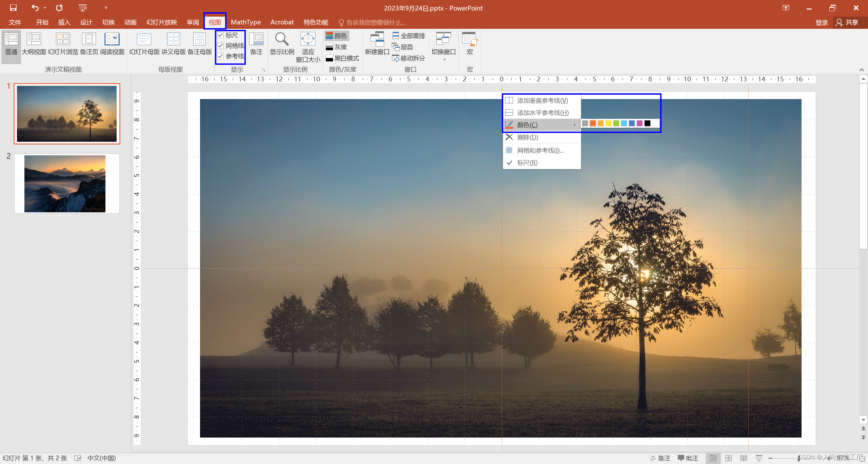Choose Add Vertical Guide (添加垂直参考线) menu item
Screen dimensions: 868x464
[x=542, y=100]
